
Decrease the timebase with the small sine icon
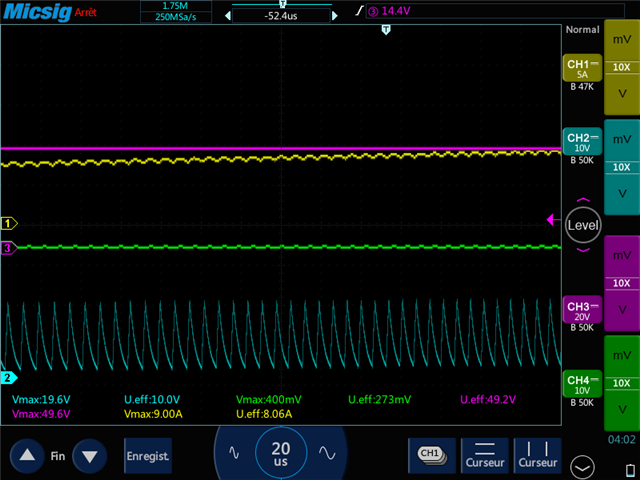[234, 453]
